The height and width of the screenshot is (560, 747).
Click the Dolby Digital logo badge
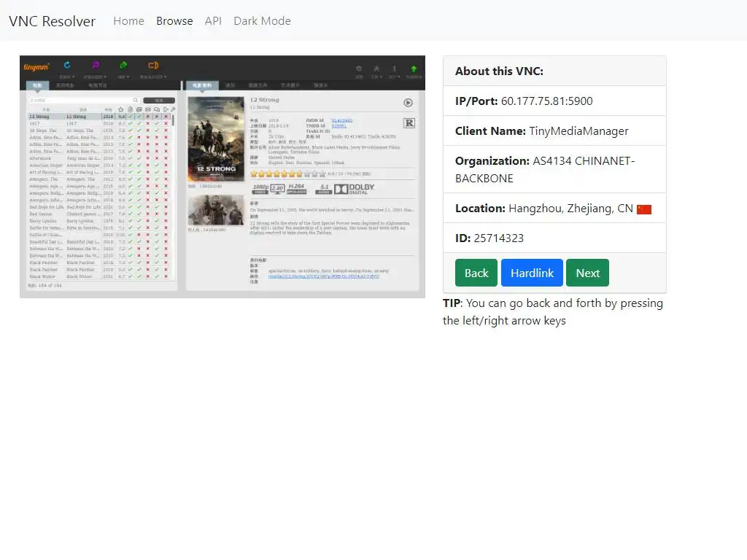tap(354, 189)
